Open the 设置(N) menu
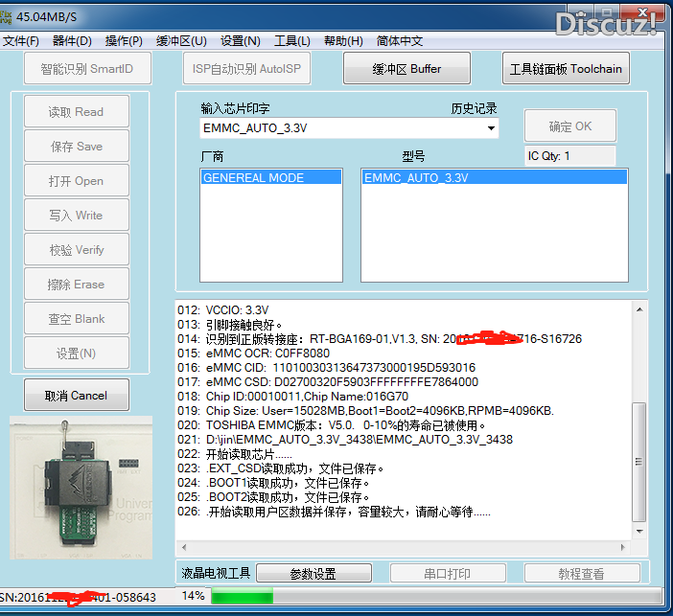Viewport: 673px width, 616px height. [x=240, y=41]
